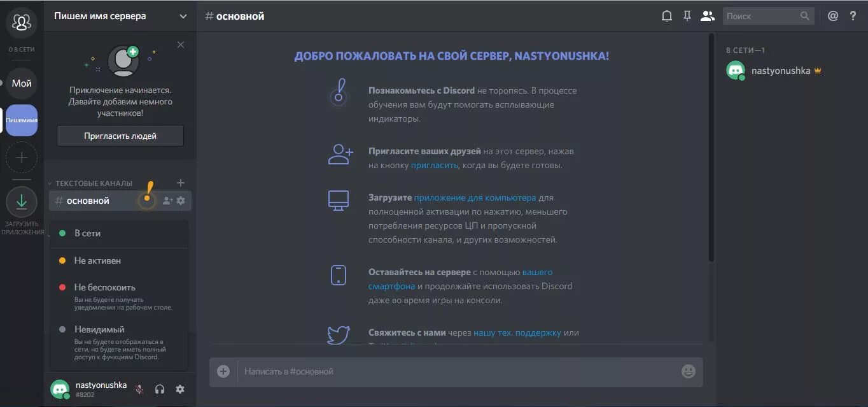Image resolution: width=868 pixels, height=407 pixels.
Task: Toggle microphone mute
Action: click(139, 389)
